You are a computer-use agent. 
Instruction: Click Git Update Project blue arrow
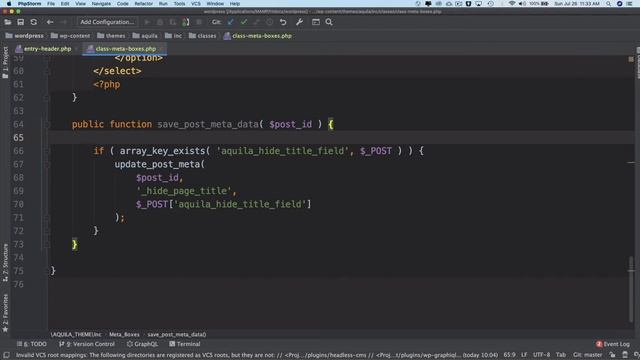tap(231, 22)
